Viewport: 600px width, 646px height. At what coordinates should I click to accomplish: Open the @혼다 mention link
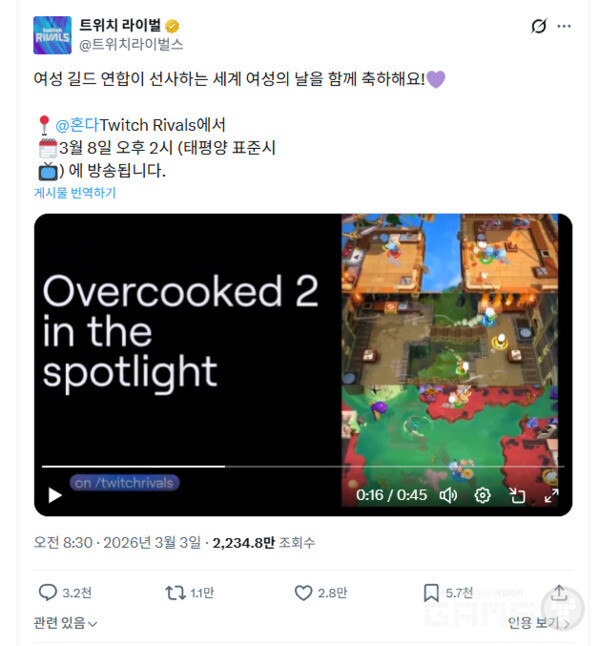tap(77, 125)
